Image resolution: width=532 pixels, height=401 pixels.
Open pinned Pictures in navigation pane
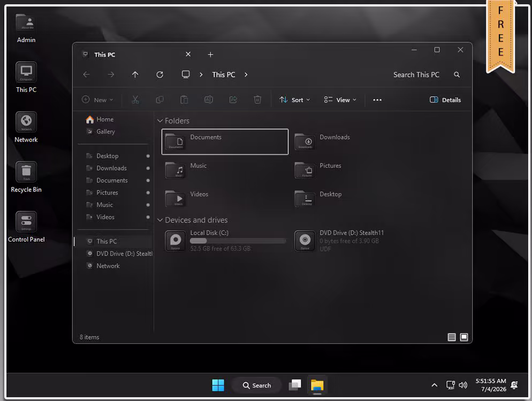(x=113, y=192)
